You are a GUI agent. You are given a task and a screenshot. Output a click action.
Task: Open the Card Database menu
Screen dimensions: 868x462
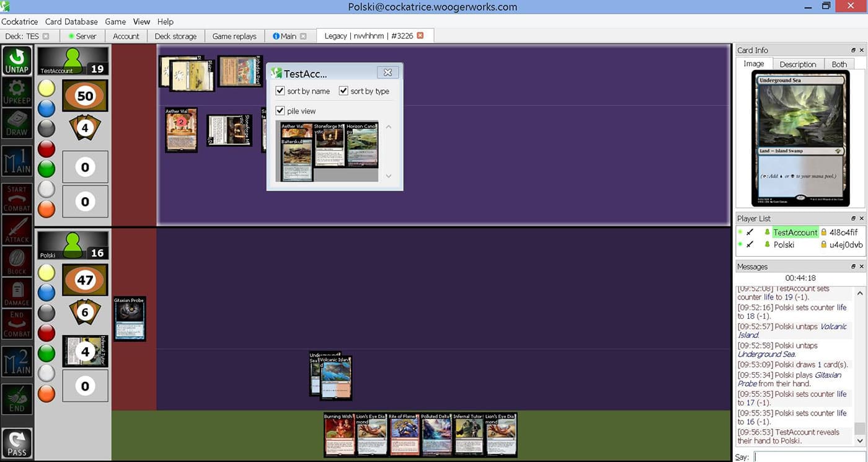click(x=71, y=21)
